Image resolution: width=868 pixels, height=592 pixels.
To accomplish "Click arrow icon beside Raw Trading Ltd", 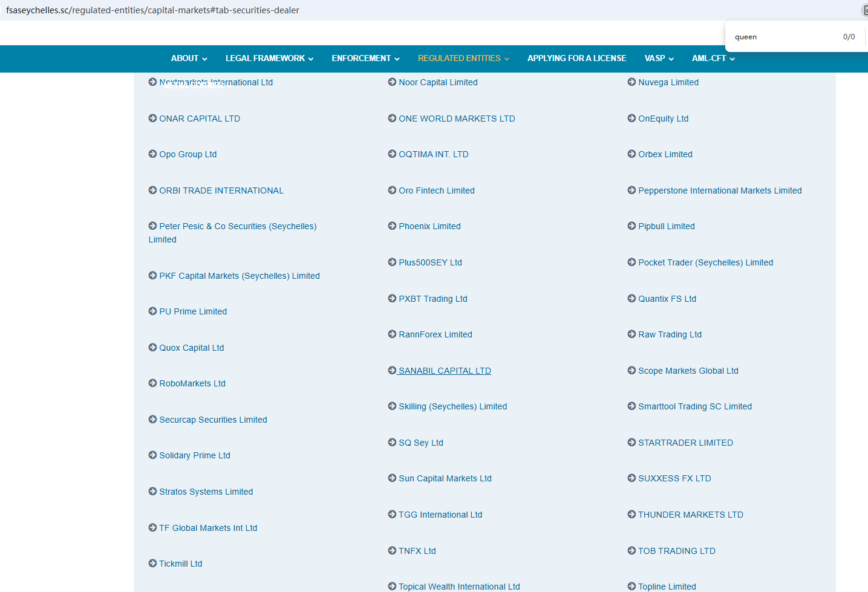I will coord(631,334).
